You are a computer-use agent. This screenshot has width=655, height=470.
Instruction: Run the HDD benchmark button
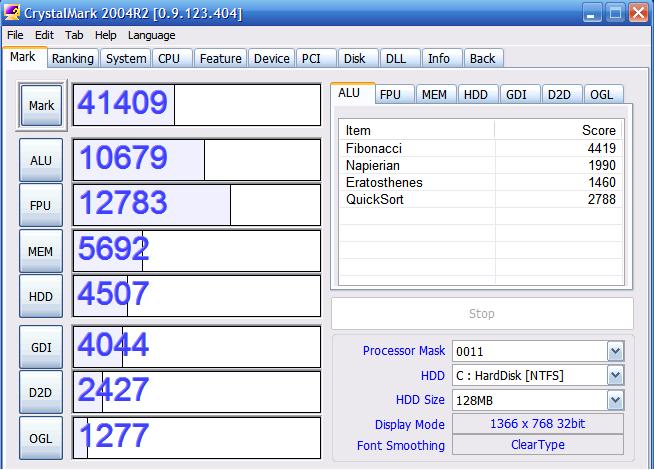[41, 296]
